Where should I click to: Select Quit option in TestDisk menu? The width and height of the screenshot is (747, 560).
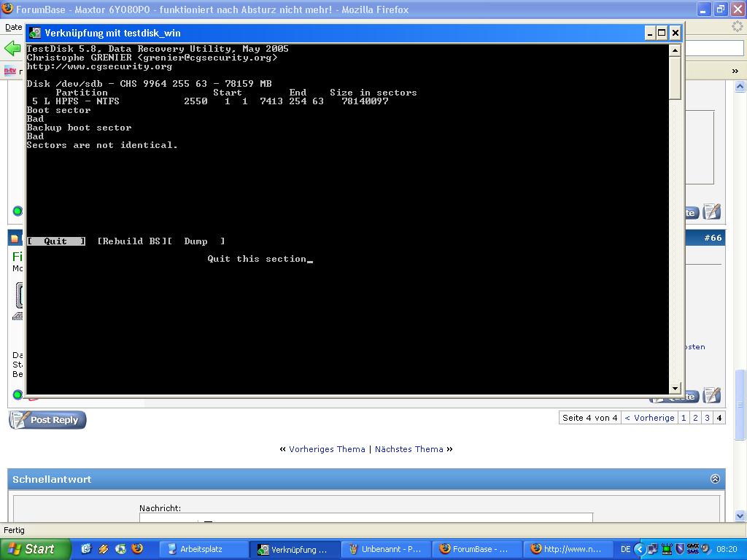[56, 241]
